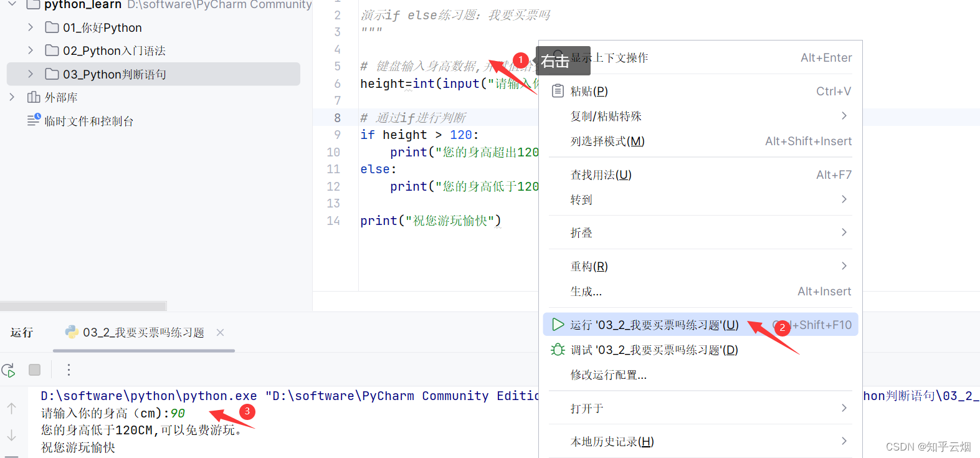
Task: Click the down arrow icon beside console output
Action: click(11, 436)
